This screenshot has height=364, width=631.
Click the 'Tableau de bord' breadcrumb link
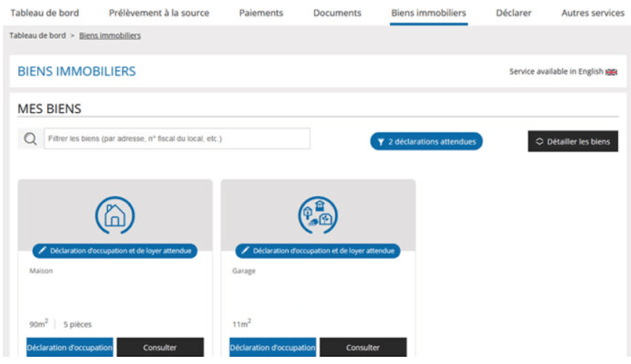[38, 35]
